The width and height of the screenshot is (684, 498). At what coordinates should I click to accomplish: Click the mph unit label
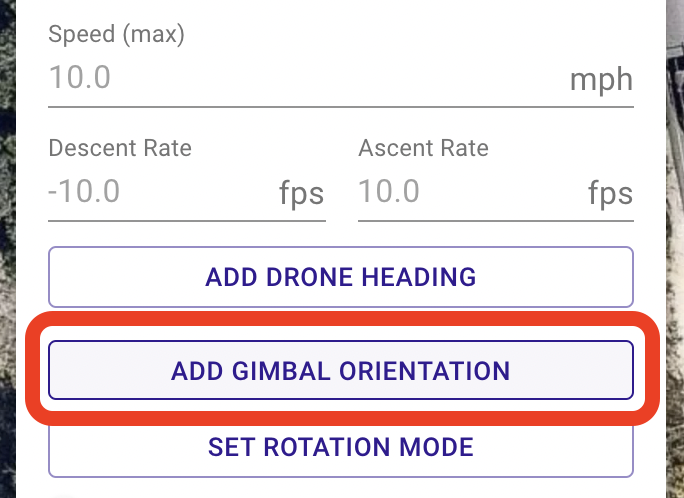[601, 80]
